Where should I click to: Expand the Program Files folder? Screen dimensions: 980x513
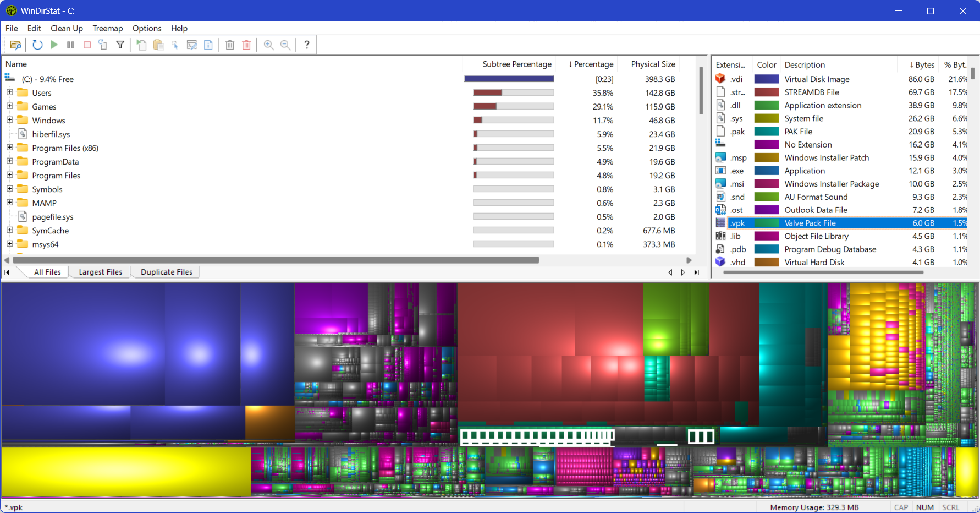pos(9,175)
